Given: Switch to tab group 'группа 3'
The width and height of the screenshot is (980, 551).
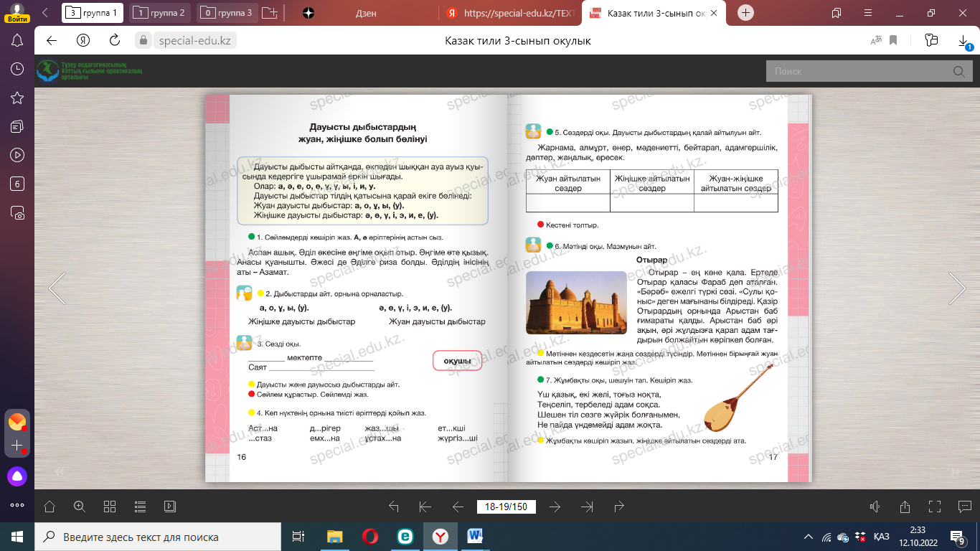Looking at the screenshot, I should pyautogui.click(x=227, y=13).
